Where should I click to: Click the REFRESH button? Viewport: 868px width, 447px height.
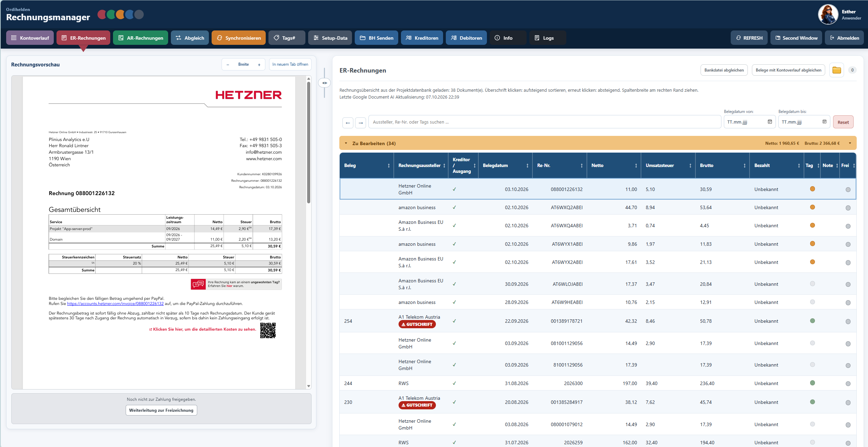(x=749, y=38)
